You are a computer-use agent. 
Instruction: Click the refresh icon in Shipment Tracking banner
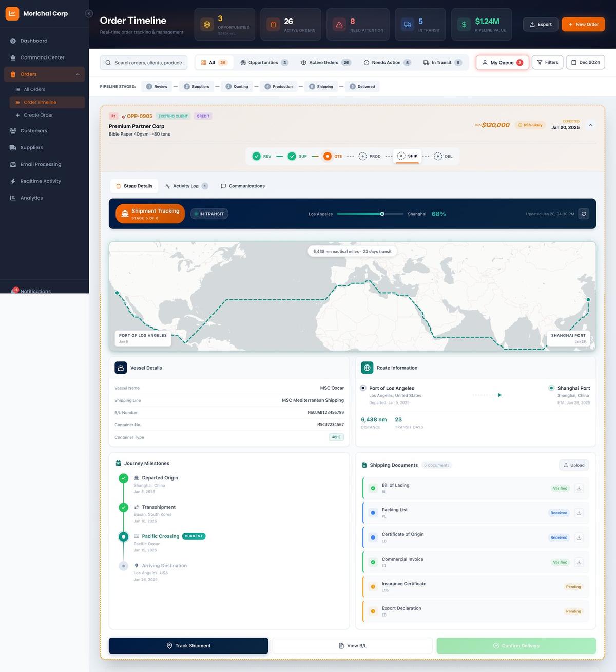click(584, 214)
